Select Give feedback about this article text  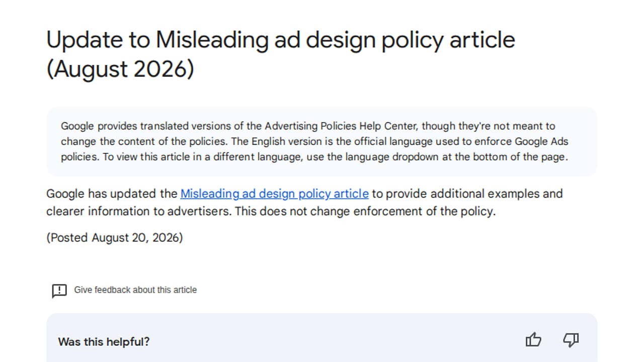coord(135,290)
